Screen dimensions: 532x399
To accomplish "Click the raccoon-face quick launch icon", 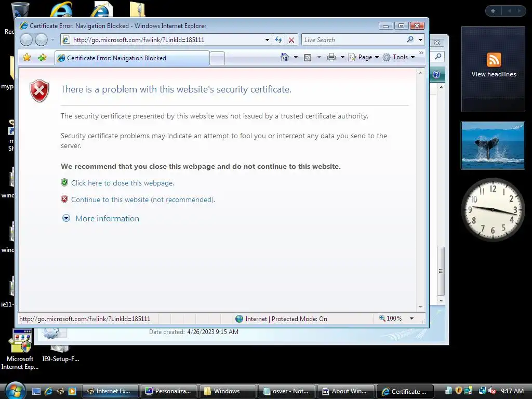I will click(60, 391).
